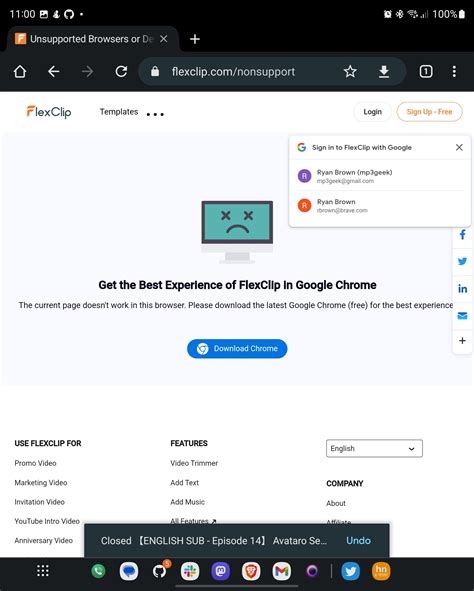
Task: Open the Messages app in taskbar
Action: point(129,571)
